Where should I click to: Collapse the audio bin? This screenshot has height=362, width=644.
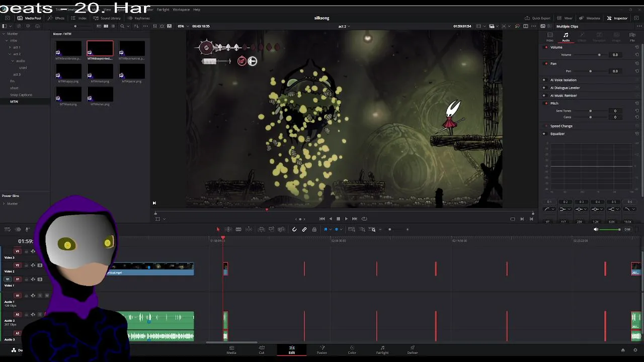(13, 61)
